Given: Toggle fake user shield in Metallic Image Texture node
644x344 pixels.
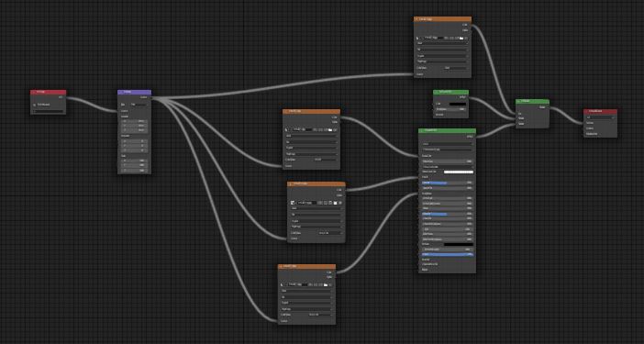Looking at the screenshot, I should (x=326, y=203).
